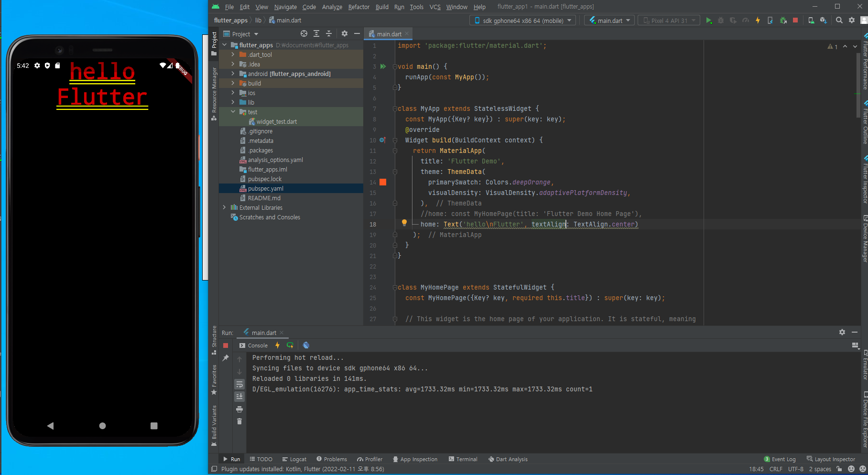Open Search Everywhere magnifier

[x=839, y=21]
